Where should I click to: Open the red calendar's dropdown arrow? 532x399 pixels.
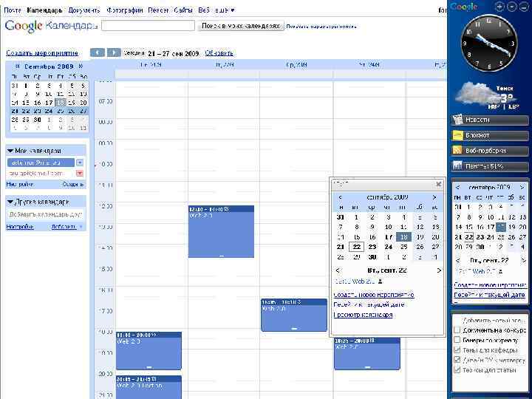pos(80,174)
